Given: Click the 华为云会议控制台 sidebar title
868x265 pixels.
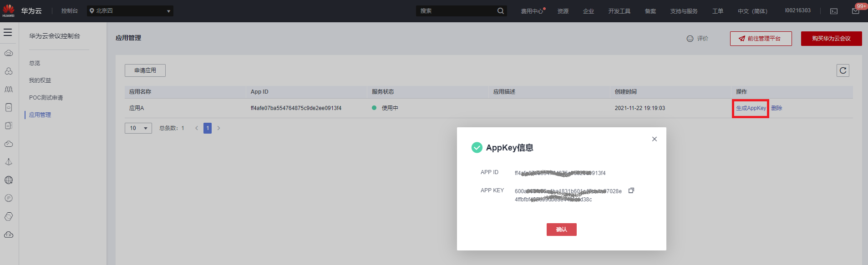Looking at the screenshot, I should [55, 36].
